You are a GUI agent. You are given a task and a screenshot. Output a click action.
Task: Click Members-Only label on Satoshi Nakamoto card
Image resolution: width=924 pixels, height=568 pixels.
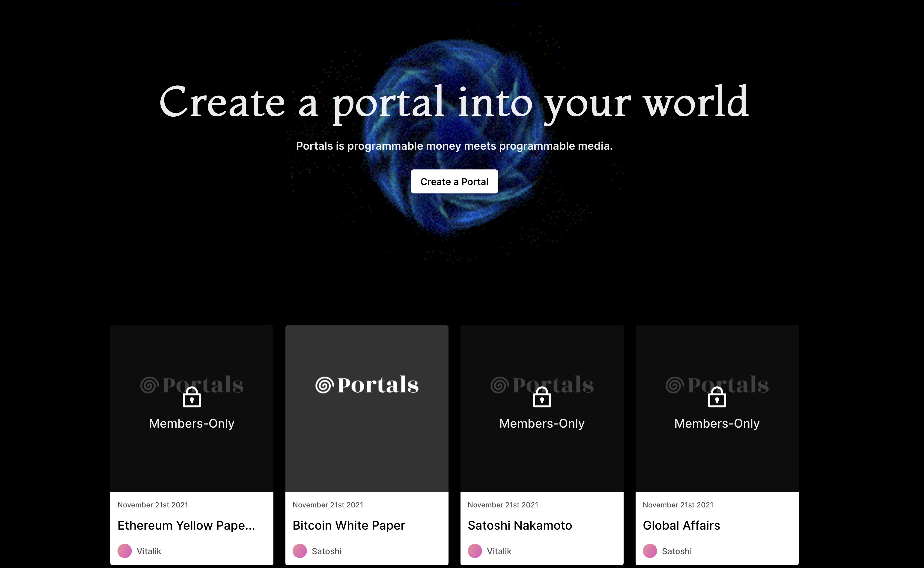(542, 423)
